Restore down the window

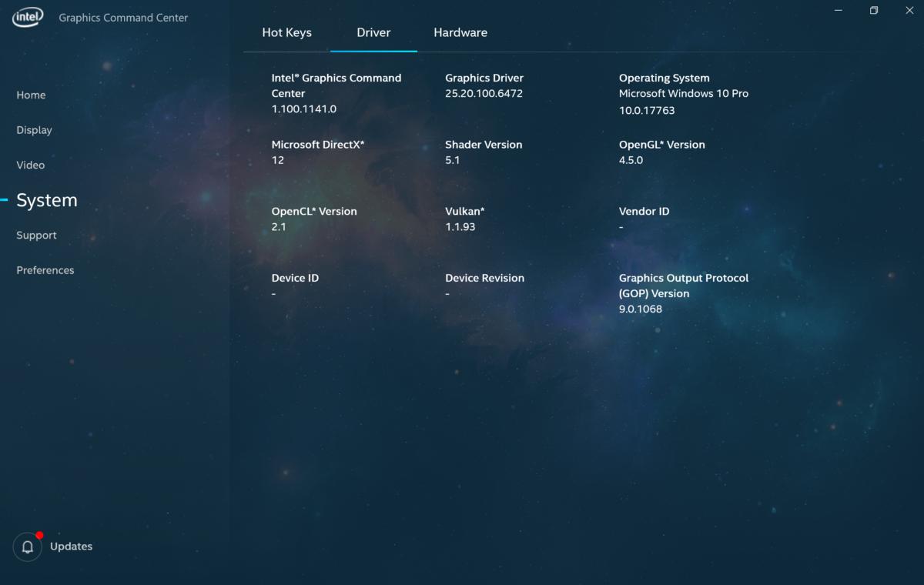click(x=874, y=10)
